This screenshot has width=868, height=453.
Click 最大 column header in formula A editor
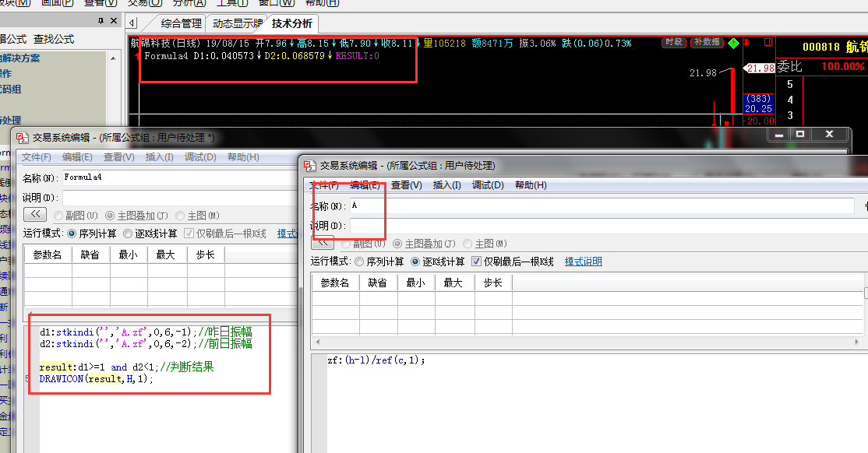(453, 283)
